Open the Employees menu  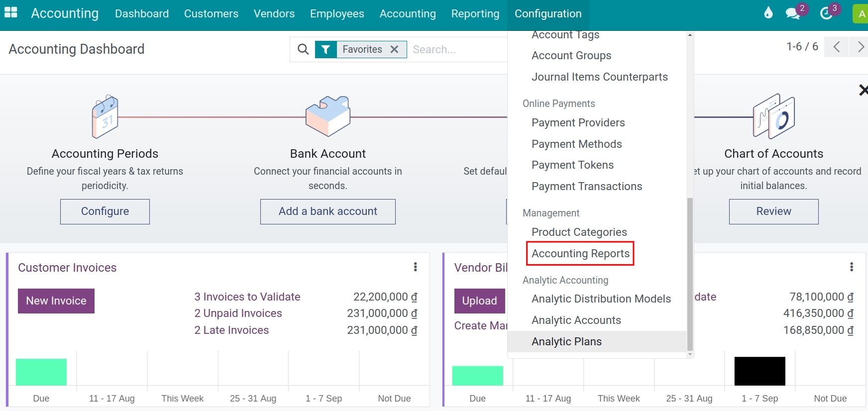point(337,14)
